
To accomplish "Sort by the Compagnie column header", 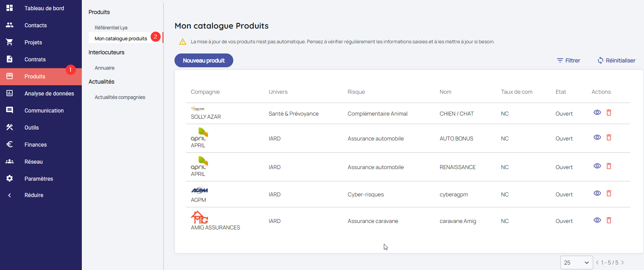I will click(205, 92).
